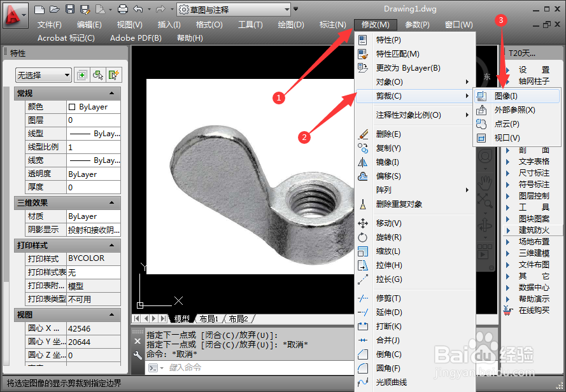
Task: Click the 移动(V) move icon
Action: 363,223
